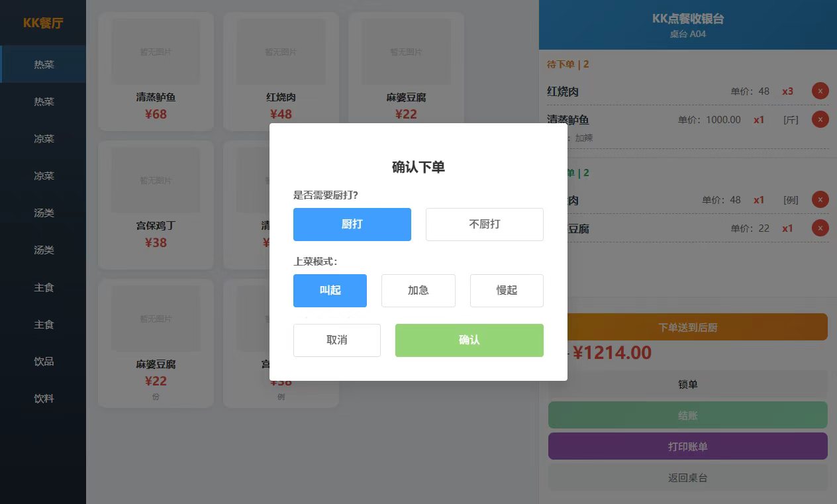Click 下单送到后厨 to send order
Viewport: 837px width, 504px height.
(x=688, y=327)
